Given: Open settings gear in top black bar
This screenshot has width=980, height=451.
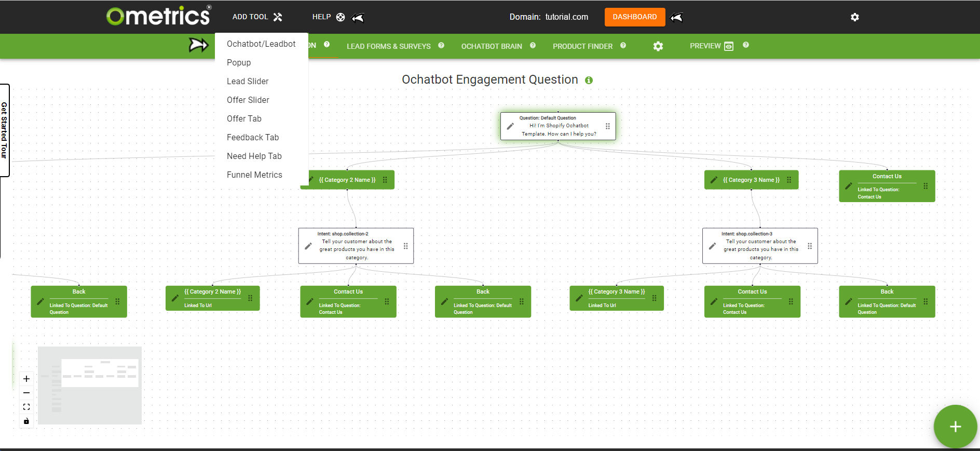Looking at the screenshot, I should [x=855, y=17].
